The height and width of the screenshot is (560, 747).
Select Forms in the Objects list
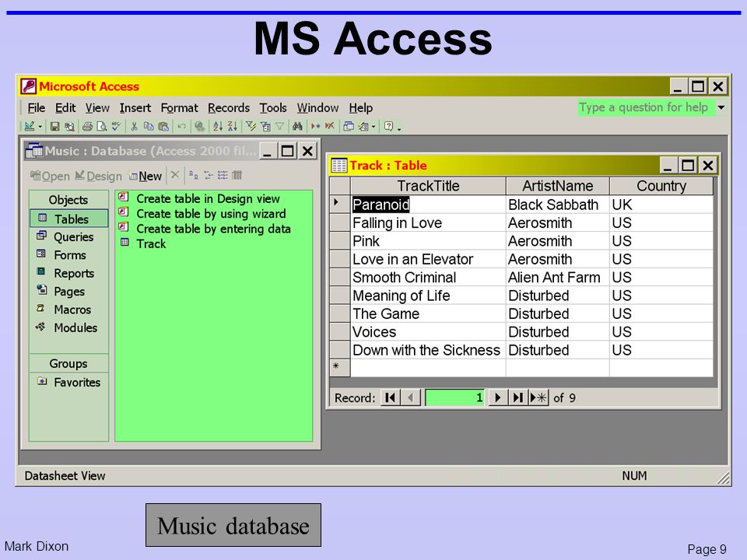(x=69, y=255)
